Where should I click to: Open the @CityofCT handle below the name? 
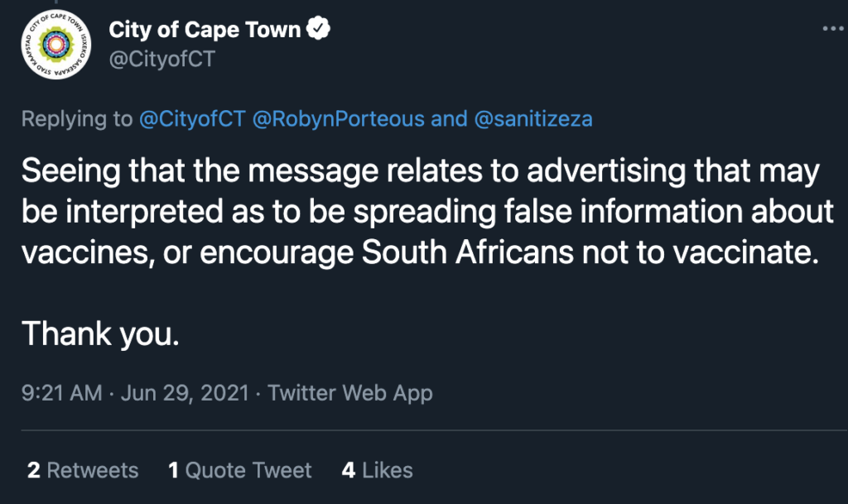coord(161,60)
